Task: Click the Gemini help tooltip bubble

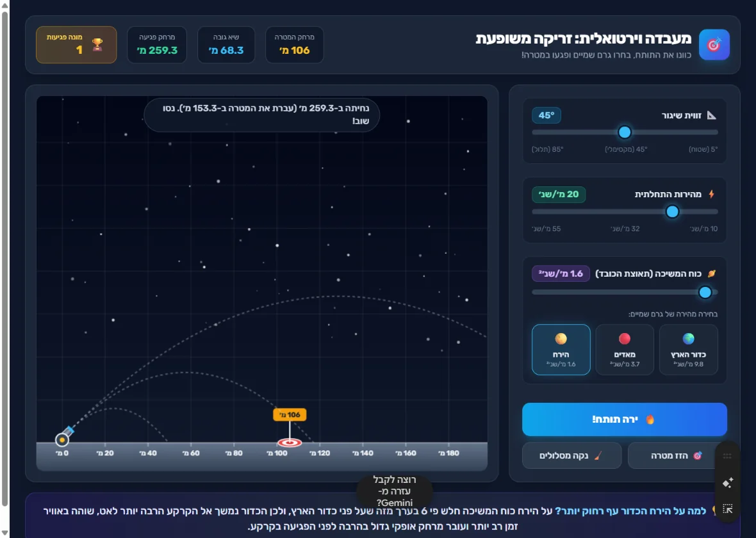Action: (395, 491)
